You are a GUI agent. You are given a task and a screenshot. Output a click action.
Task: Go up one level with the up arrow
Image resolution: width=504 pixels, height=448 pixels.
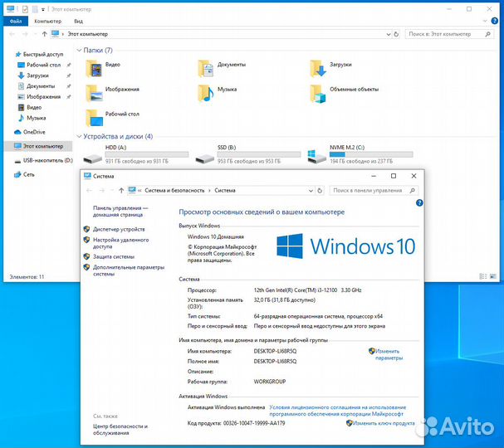click(x=44, y=34)
